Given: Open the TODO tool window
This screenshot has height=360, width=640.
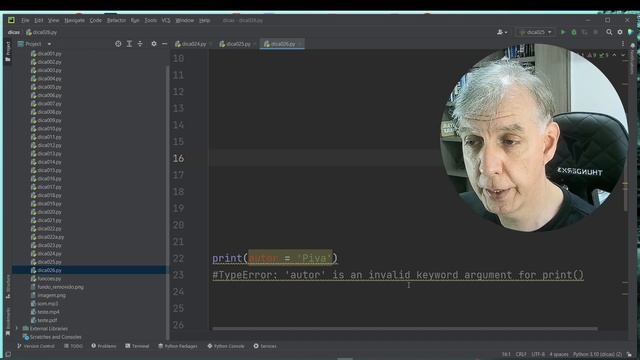Looking at the screenshot, I should [x=73, y=346].
